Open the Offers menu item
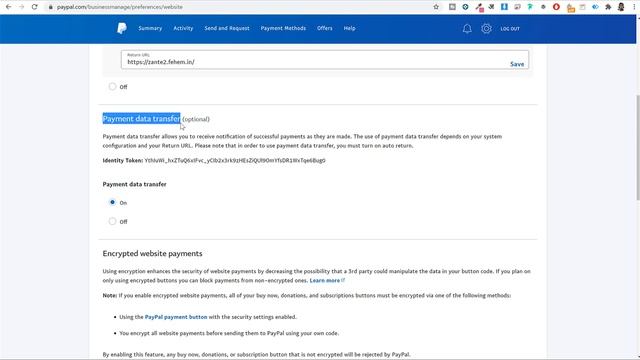The height and width of the screenshot is (360, 640). [x=324, y=28]
